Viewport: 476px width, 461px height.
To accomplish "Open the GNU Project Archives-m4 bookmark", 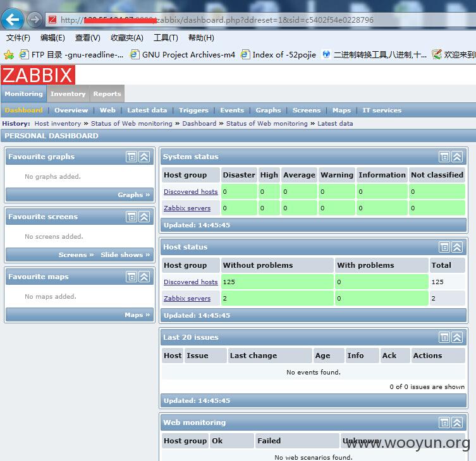I will [183, 55].
